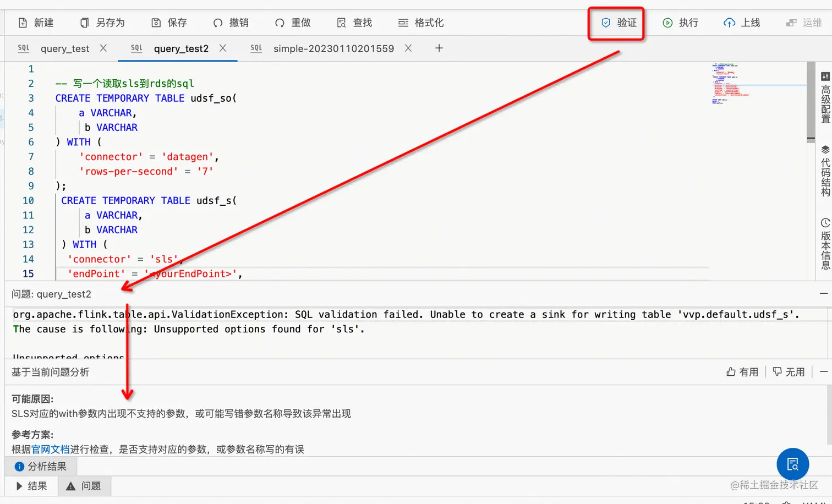The height and width of the screenshot is (504, 832).
Task: Close the simple-20230110201559 tab
Action: click(x=408, y=48)
